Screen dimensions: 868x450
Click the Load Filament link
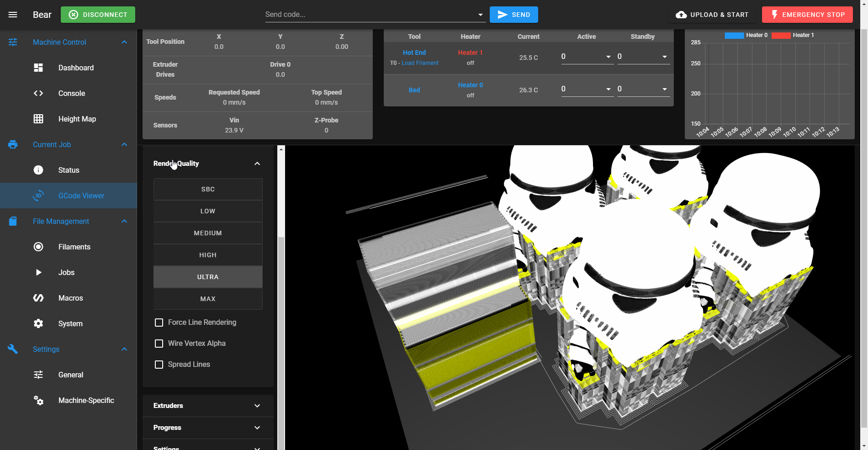click(x=420, y=63)
